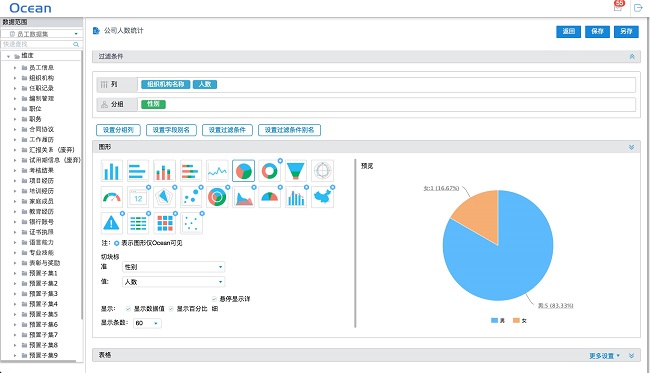
Task: Toggle the 女 series in chart legend
Action: tap(520, 320)
